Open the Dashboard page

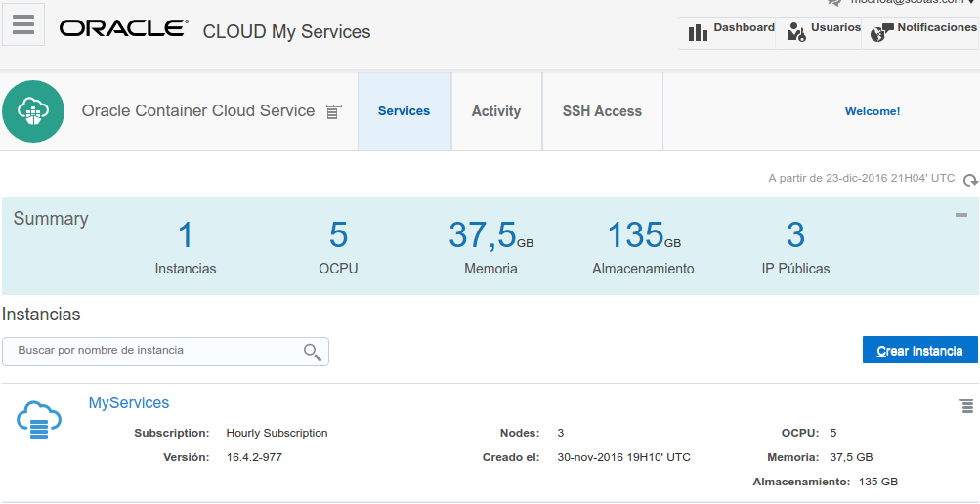[727, 33]
